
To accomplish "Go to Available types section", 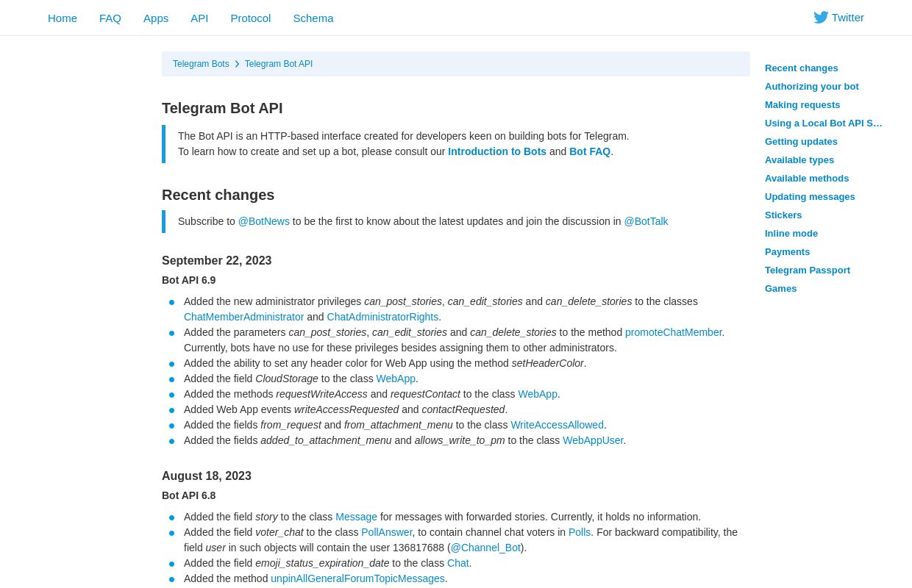I will point(799,159).
